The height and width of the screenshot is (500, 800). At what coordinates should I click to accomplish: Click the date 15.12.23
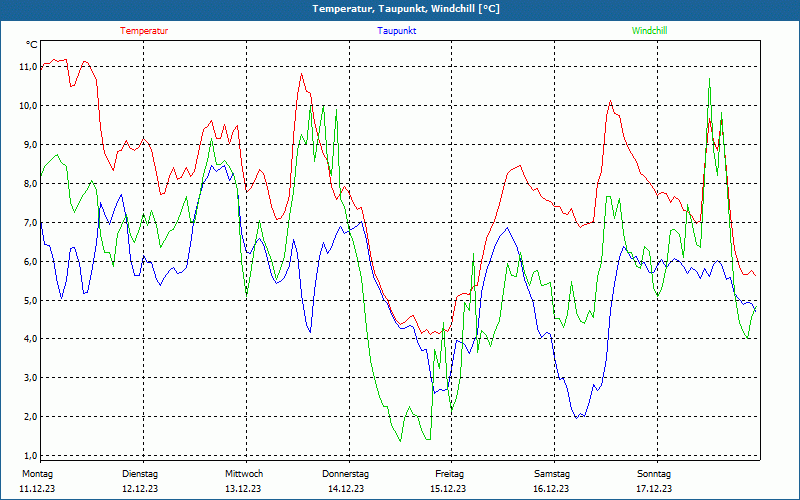[x=448, y=489]
